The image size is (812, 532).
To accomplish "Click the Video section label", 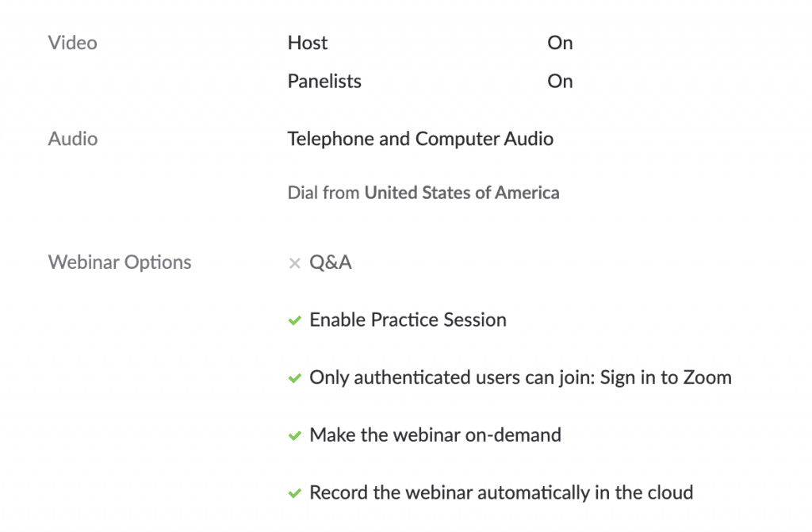I will point(72,43).
